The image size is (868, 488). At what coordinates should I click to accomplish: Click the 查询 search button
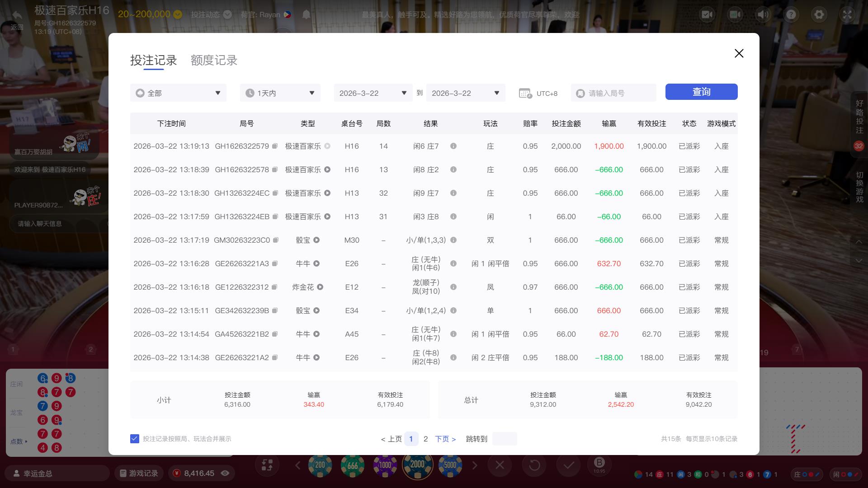[701, 92]
